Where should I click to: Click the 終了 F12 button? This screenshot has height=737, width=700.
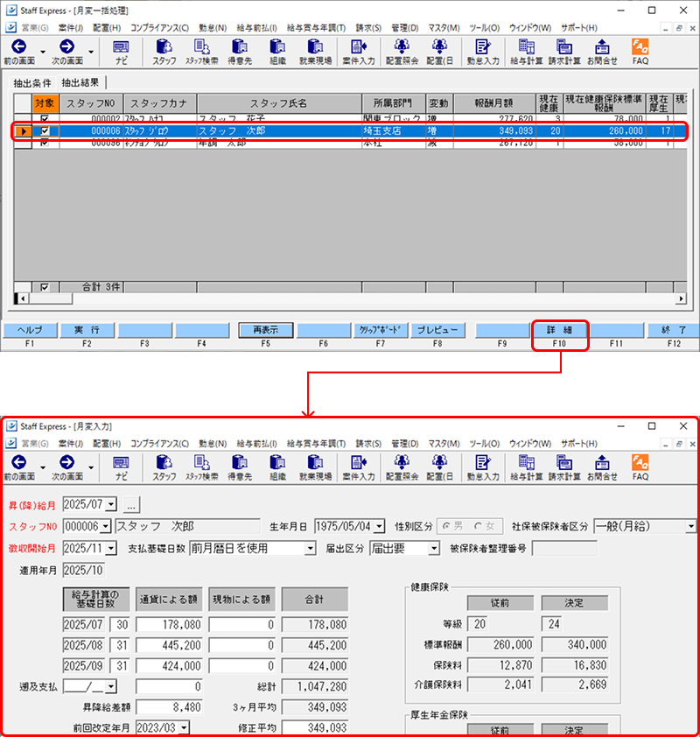[674, 331]
